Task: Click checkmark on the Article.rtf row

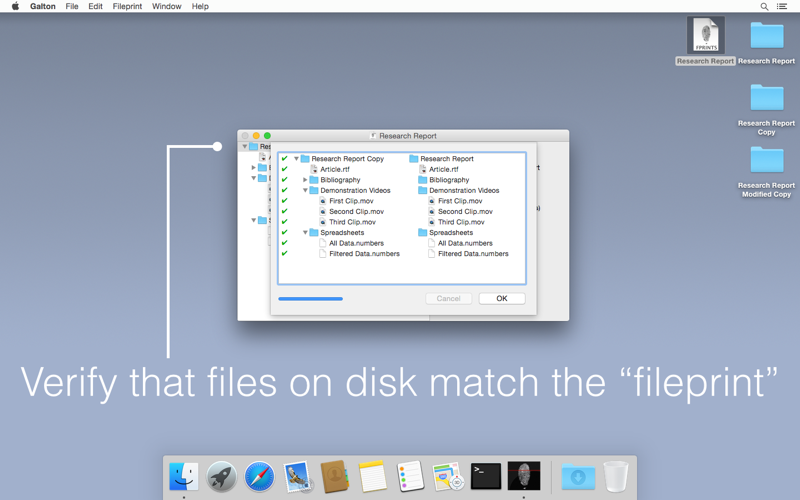Action: pos(285,169)
